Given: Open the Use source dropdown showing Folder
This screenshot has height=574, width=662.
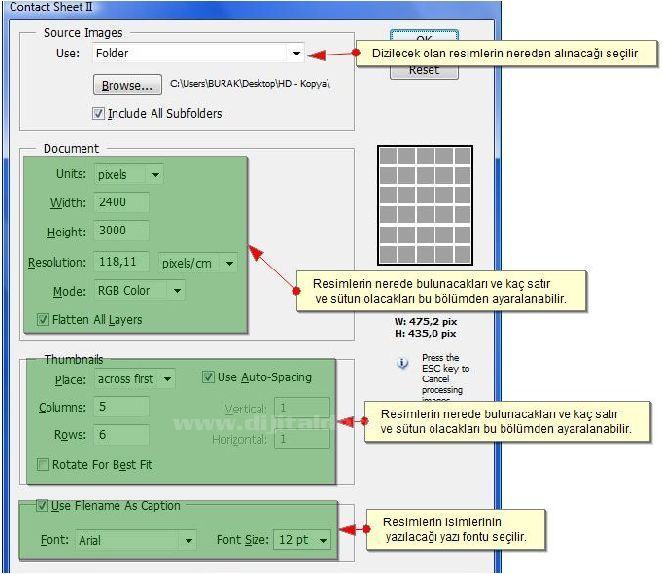Looking at the screenshot, I should click(198, 53).
